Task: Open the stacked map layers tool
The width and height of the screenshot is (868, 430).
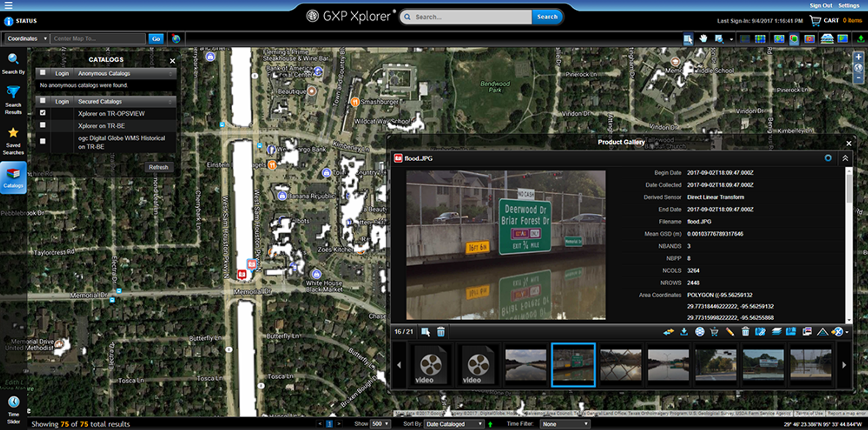Action: 827,39
